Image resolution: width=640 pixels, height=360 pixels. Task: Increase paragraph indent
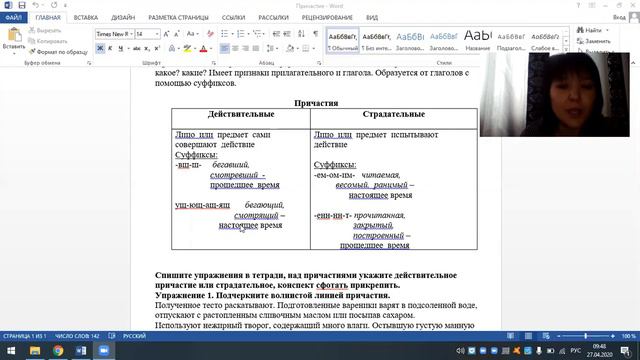(287, 34)
